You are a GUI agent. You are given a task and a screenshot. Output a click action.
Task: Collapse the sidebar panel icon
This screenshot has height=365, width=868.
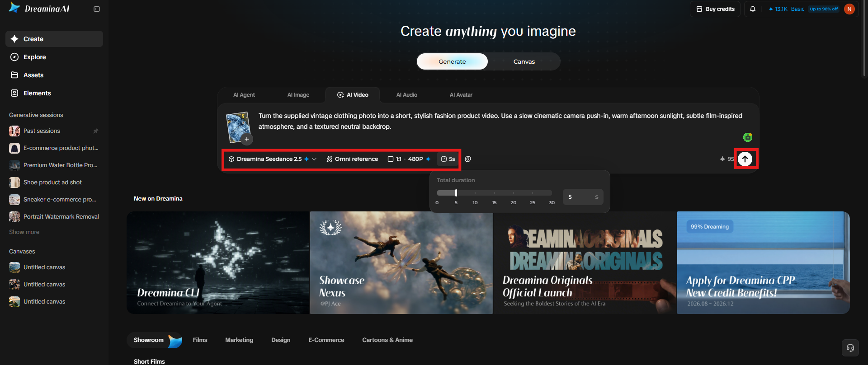tap(97, 9)
